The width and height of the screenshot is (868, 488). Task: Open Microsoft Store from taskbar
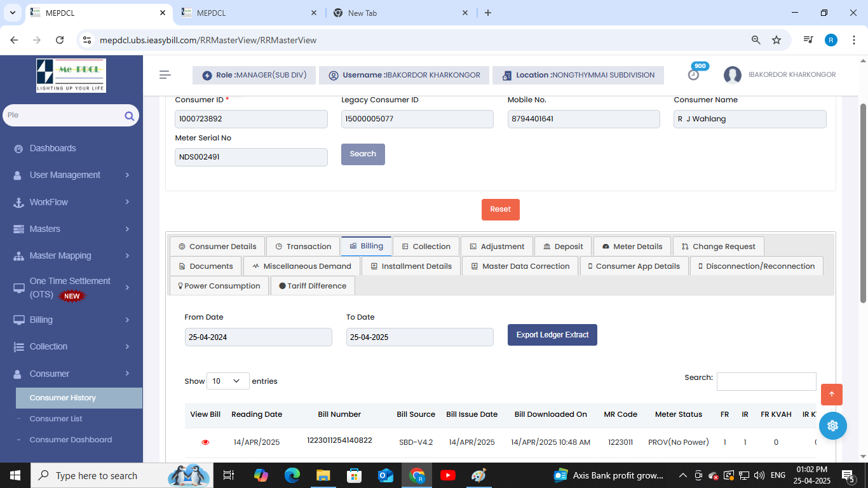[x=354, y=475]
